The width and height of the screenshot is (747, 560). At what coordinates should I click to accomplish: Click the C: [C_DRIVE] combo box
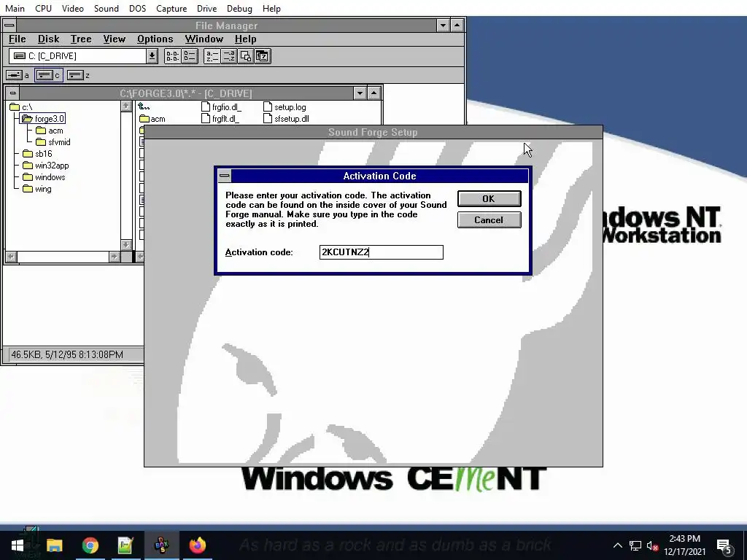(77, 56)
